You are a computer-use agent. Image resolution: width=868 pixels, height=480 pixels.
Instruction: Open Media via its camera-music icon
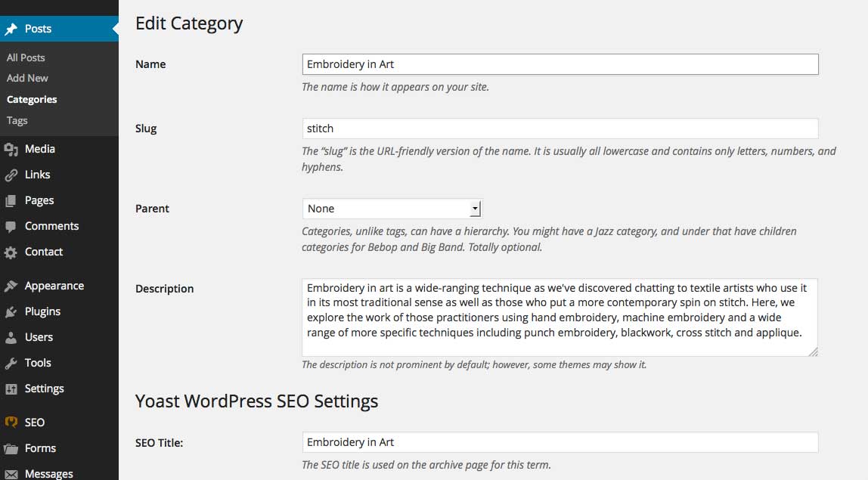(x=11, y=149)
